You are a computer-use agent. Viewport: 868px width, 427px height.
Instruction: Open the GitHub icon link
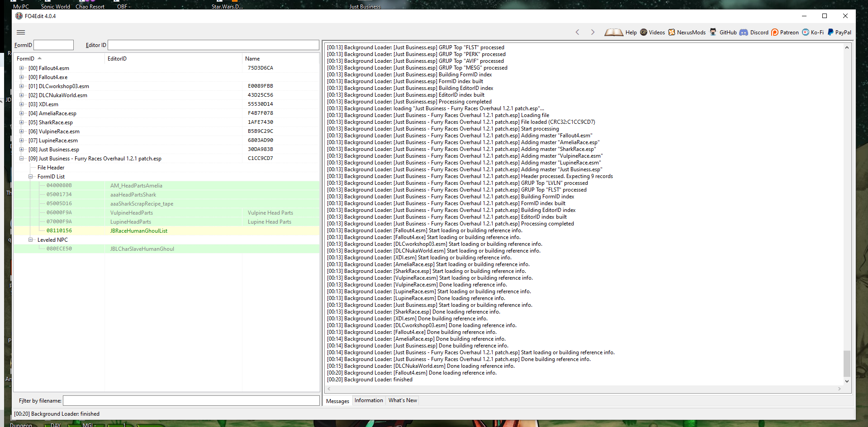(713, 32)
